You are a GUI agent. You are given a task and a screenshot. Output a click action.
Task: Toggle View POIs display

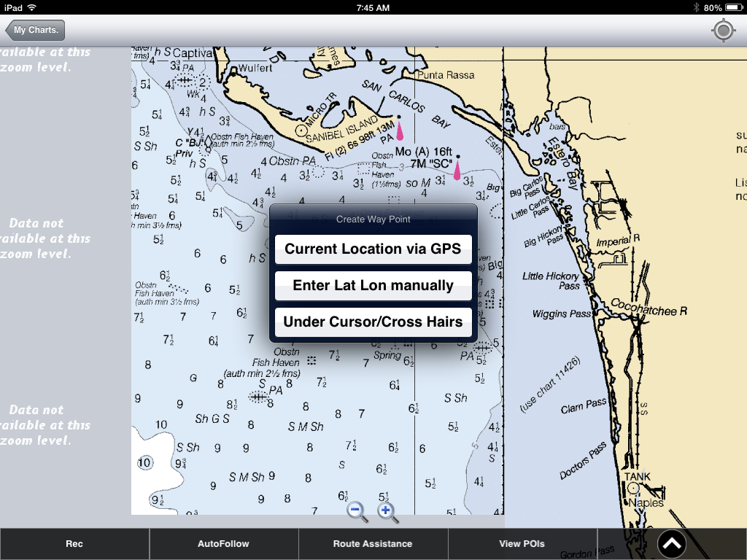coord(522,543)
